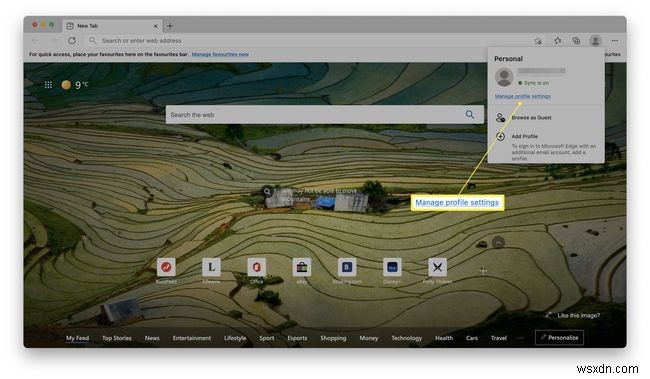Open the app launcher grid icon

pos(48,85)
